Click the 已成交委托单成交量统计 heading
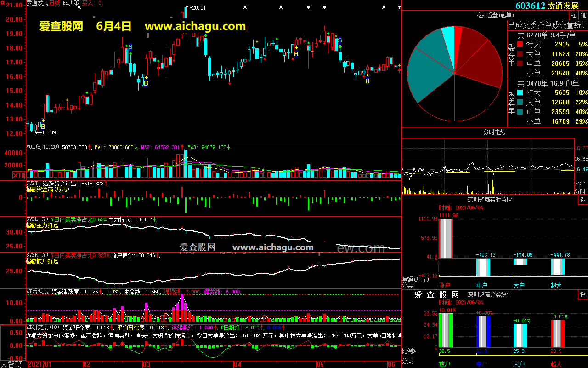The width and height of the screenshot is (588, 368). [x=548, y=25]
